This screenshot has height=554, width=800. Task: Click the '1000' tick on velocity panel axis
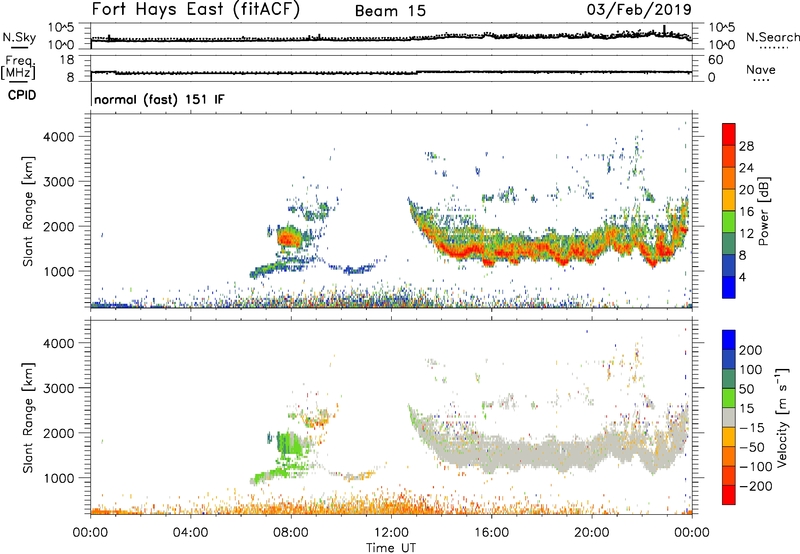tap(58, 478)
